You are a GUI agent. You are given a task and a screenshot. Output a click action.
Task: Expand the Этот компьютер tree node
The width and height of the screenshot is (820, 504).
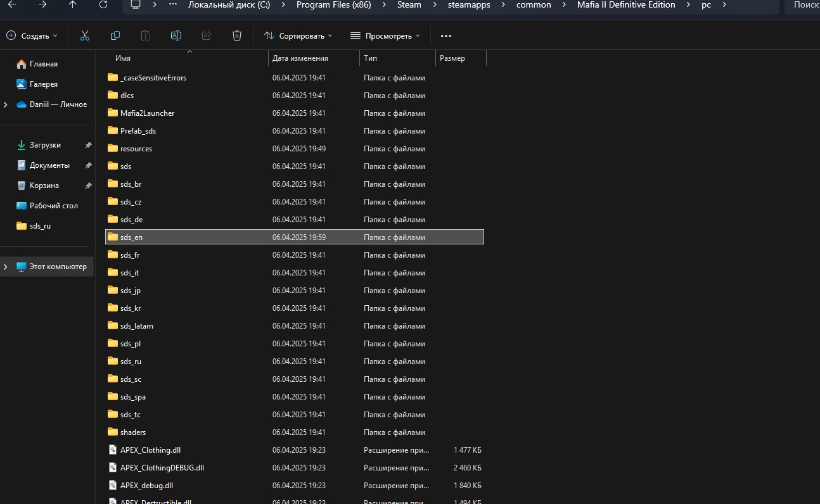point(6,267)
